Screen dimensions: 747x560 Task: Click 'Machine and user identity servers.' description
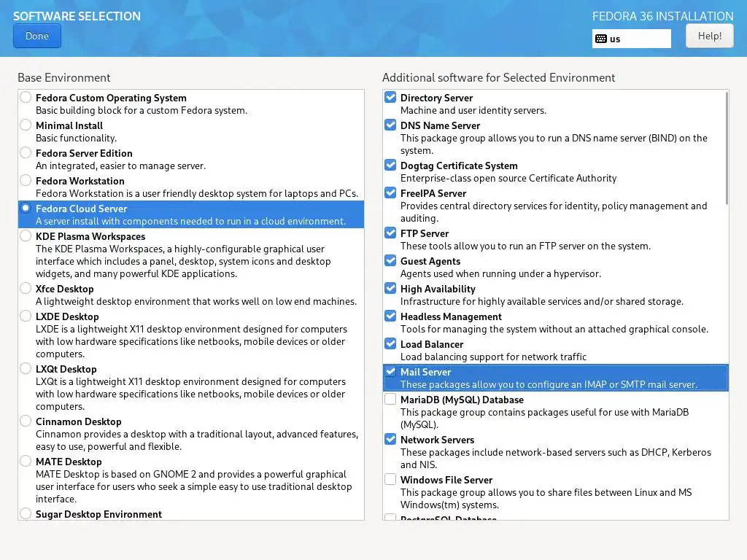point(473,111)
